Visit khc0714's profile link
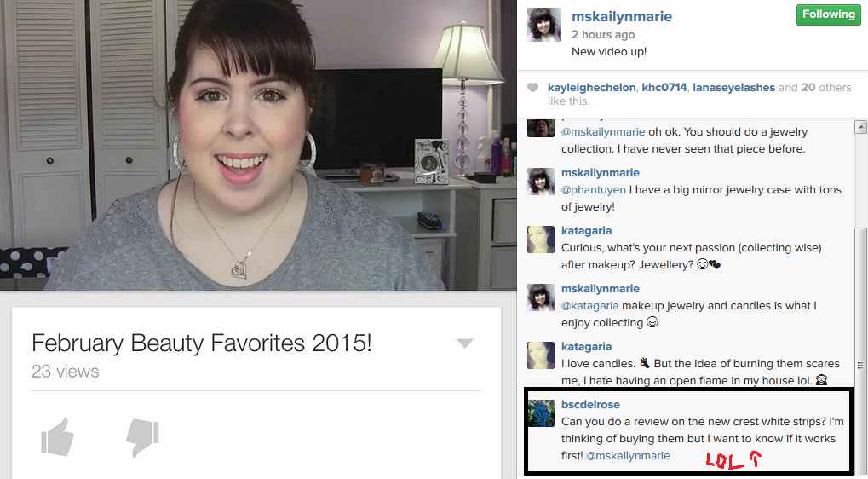Viewport: 868px width, 479px height. click(664, 88)
